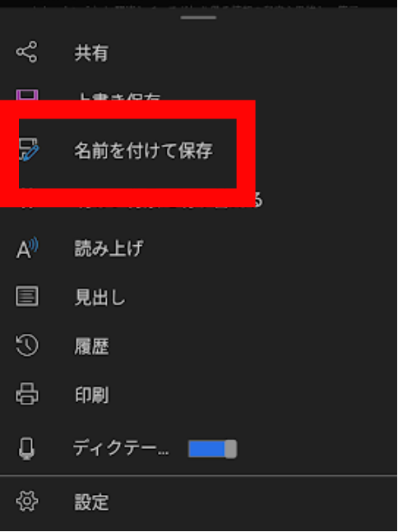This screenshot has width=398, height=532.
Task: Open 設定 at the bottom
Action: click(91, 502)
